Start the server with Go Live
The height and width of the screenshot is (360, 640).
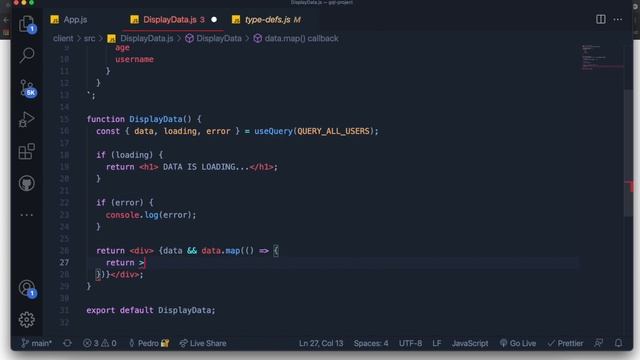518,343
